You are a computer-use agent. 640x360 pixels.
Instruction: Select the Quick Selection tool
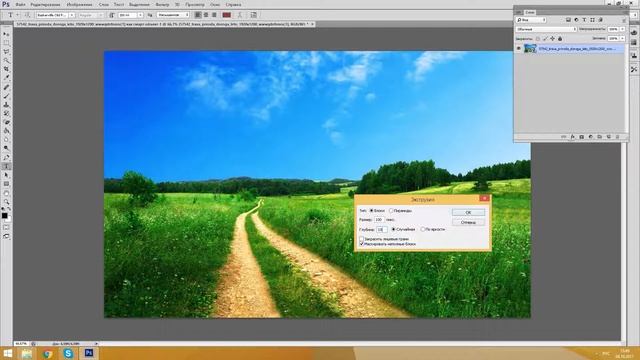click(6, 60)
